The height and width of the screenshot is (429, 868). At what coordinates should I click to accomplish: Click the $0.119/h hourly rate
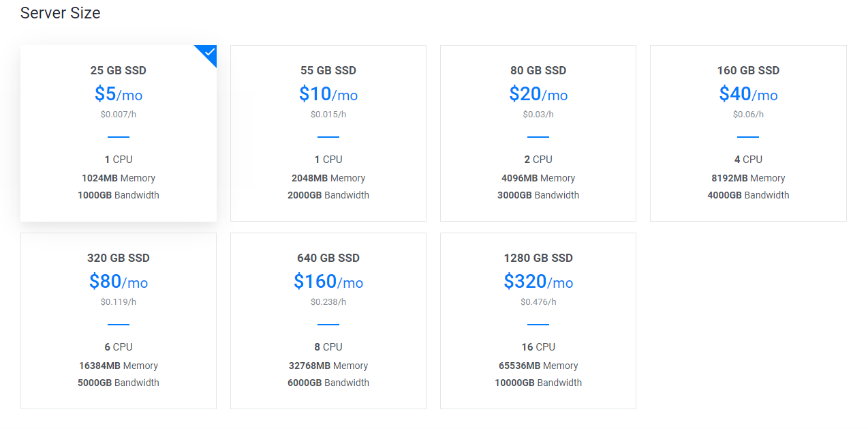click(119, 301)
